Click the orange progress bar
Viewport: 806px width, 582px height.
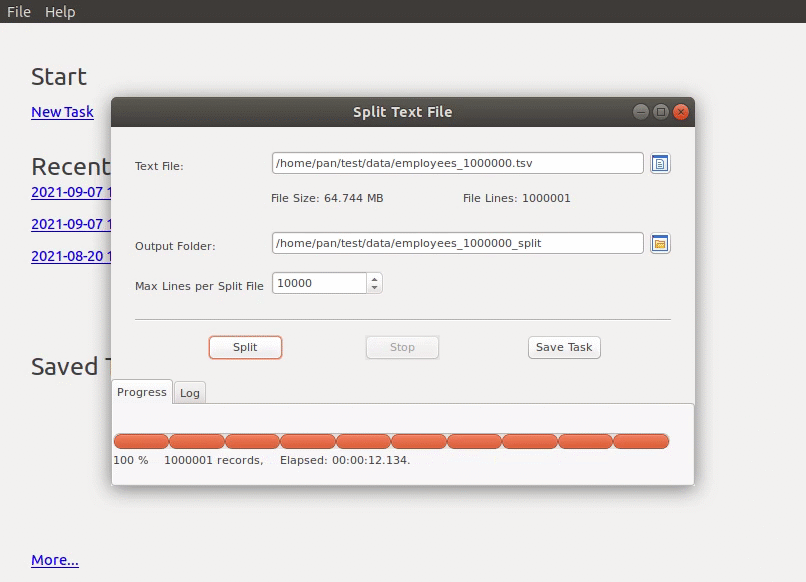coord(391,441)
